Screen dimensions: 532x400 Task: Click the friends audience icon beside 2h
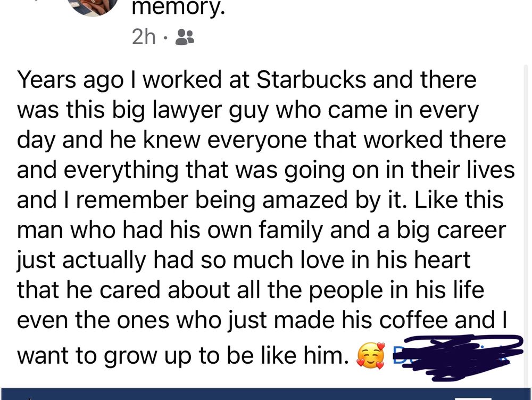tap(185, 37)
